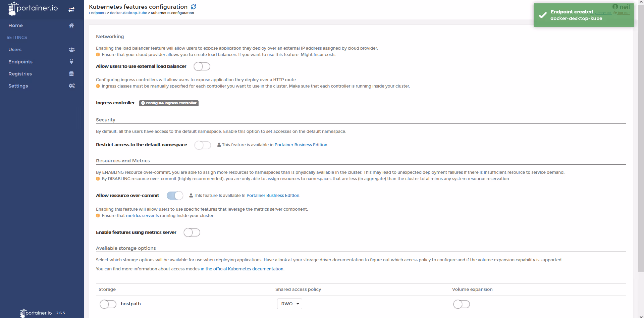644x318 pixels.
Task: Click the neil user avatar icon
Action: pyautogui.click(x=615, y=7)
